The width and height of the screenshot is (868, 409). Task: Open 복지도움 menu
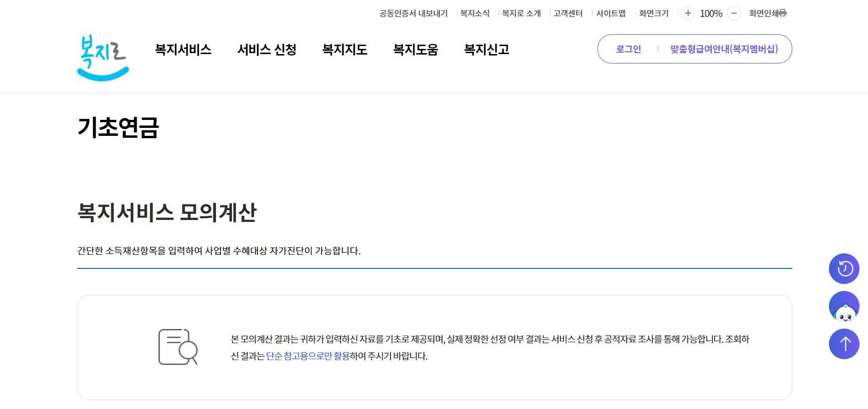[x=415, y=49]
